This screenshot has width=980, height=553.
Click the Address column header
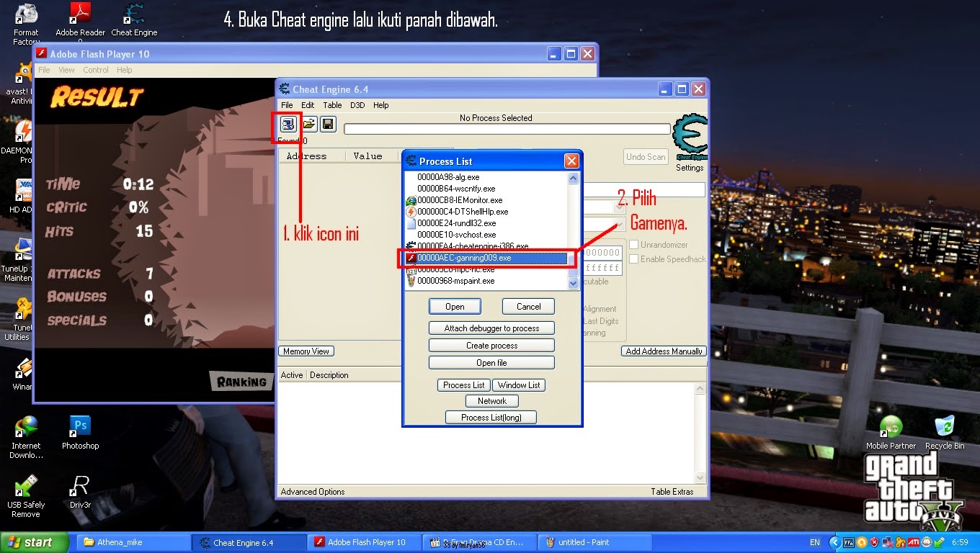(312, 156)
